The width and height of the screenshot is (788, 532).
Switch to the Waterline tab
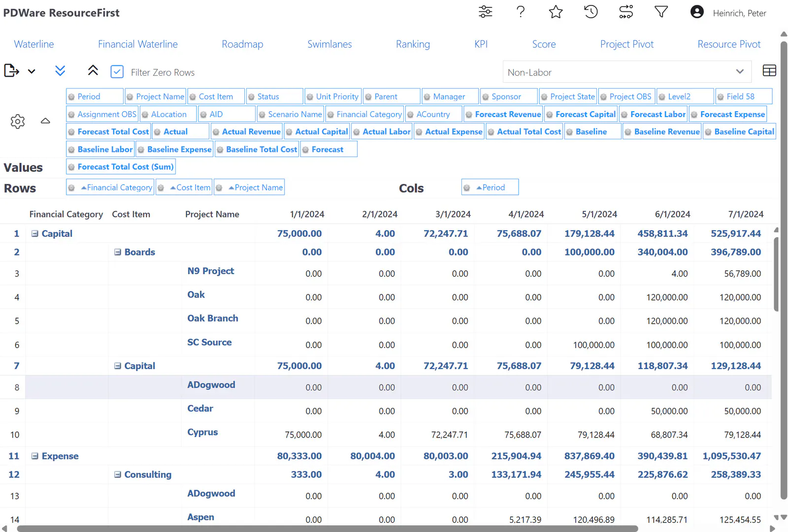34,44
